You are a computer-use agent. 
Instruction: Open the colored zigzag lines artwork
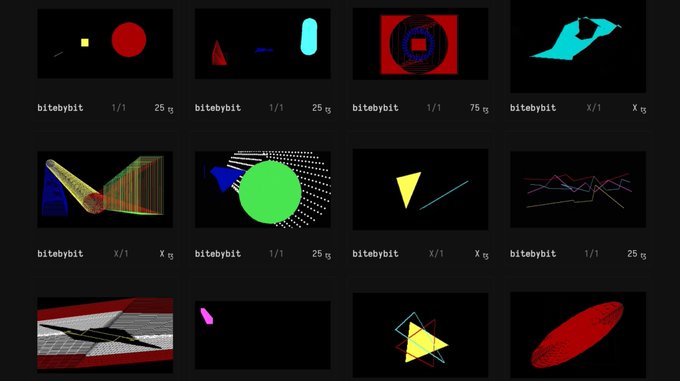[x=578, y=189]
